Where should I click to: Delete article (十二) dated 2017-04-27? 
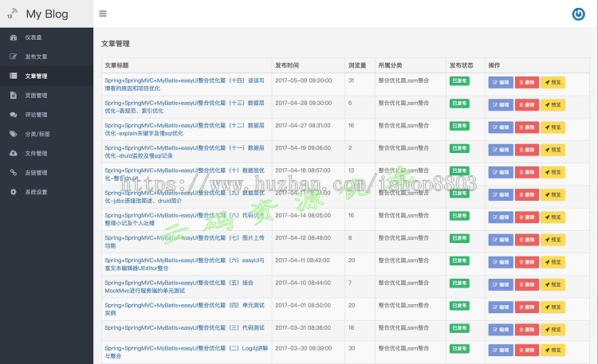pos(527,127)
